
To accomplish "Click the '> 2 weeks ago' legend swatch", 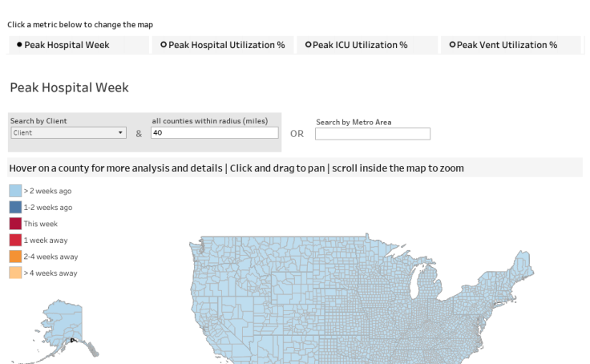I will click(x=15, y=191).
